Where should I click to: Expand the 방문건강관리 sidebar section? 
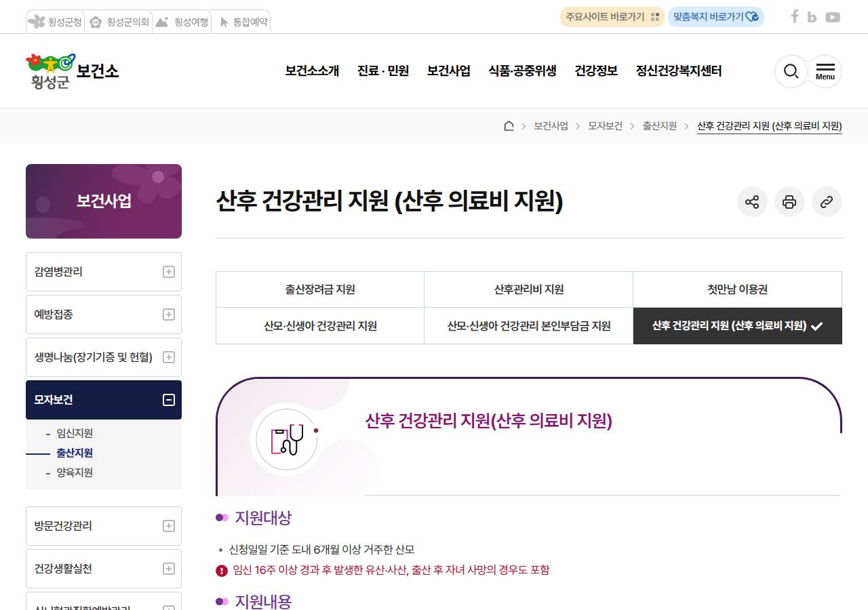pyautogui.click(x=104, y=526)
